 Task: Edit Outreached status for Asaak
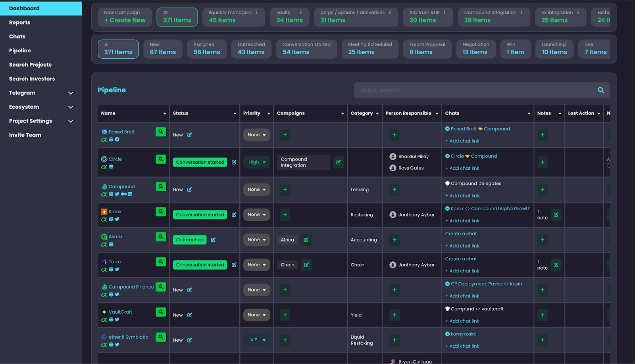tap(214, 240)
